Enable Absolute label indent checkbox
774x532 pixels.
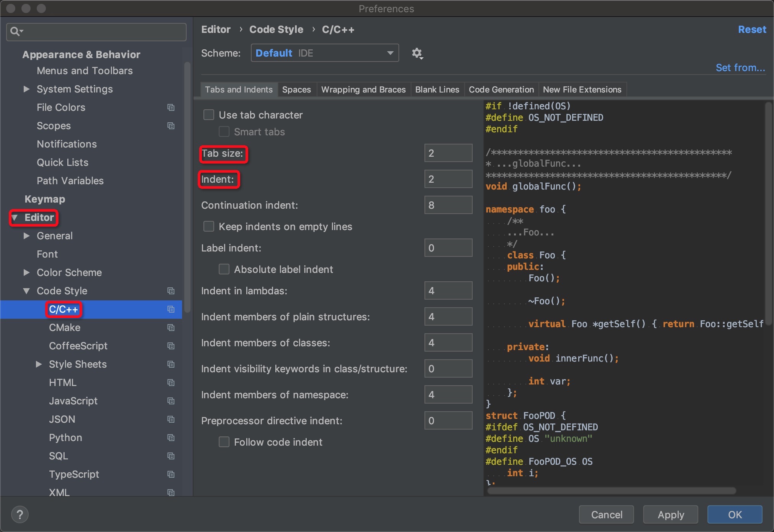[224, 269]
